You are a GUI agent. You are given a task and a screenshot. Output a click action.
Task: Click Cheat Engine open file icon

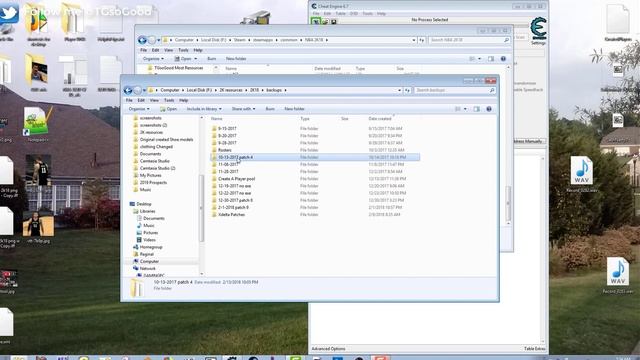click(325, 21)
